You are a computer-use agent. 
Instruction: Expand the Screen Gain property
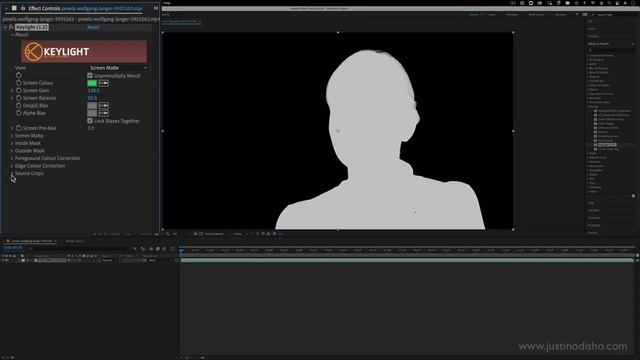[x=12, y=90]
